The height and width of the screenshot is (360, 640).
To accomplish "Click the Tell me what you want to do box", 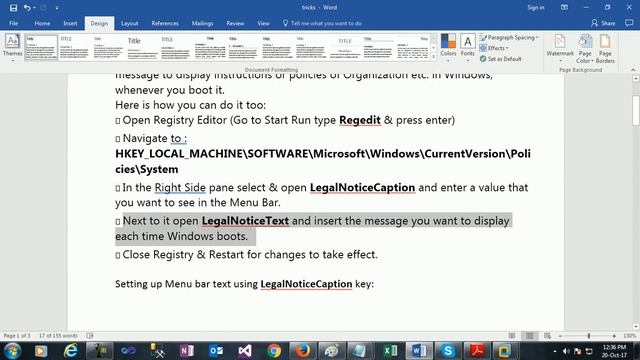I will coord(322,23).
